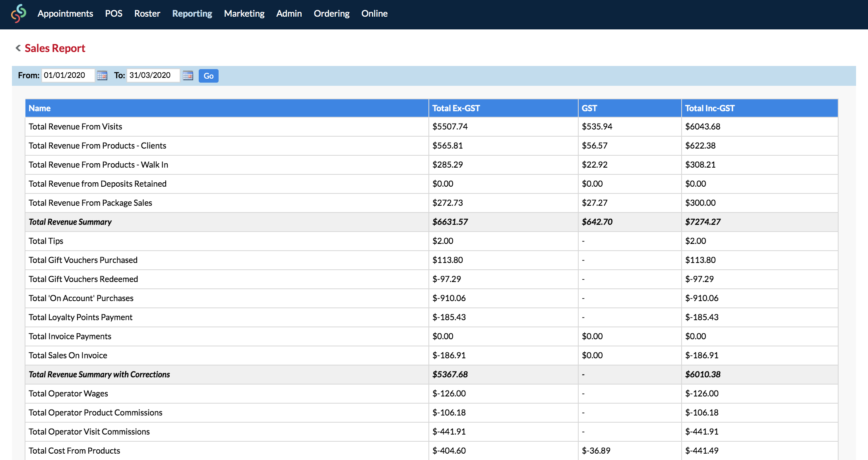Click the $7274.27 summary Inc-GST value

pyautogui.click(x=703, y=222)
